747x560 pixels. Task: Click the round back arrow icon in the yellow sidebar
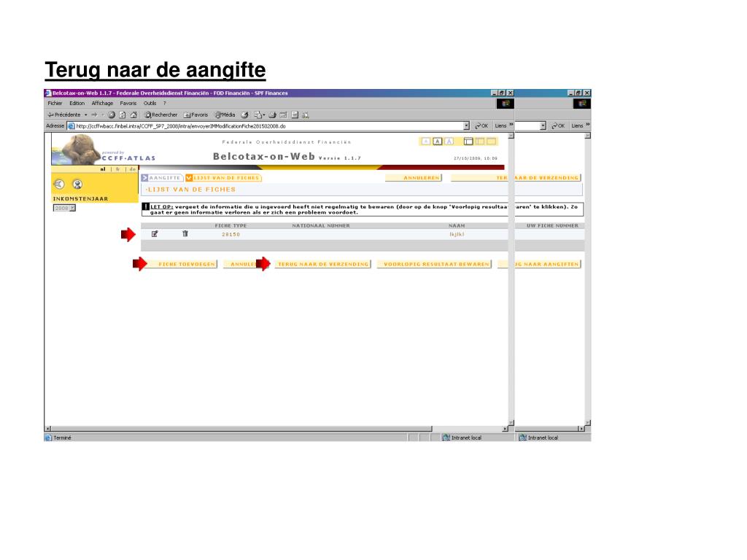[x=59, y=184]
